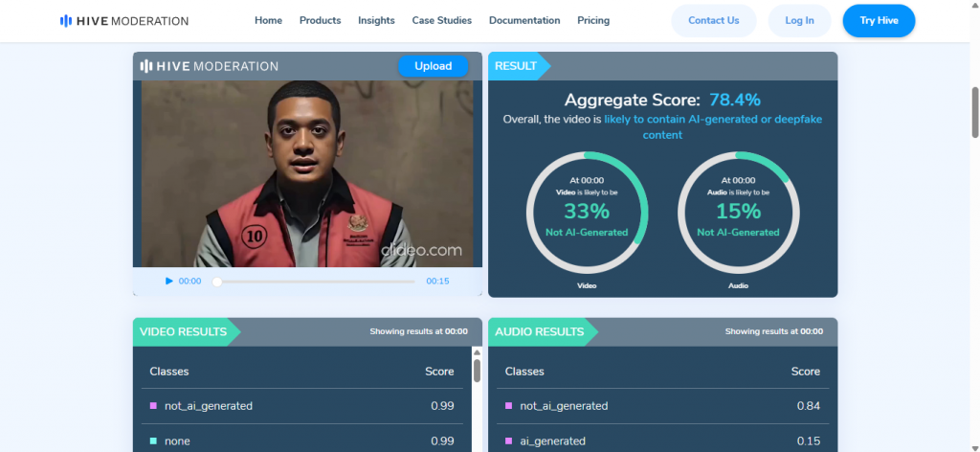Click the Try Hive button
Image resolution: width=980 pixels, height=452 pixels.
879,20
